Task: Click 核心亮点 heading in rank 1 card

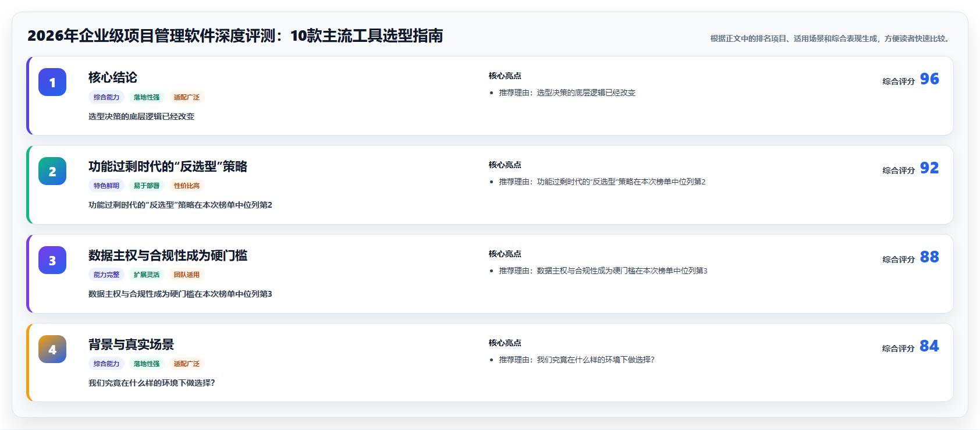Action: coord(505,76)
